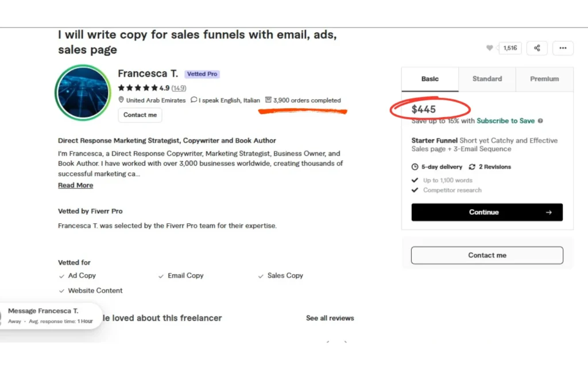Click Francesca T.'s profile picture

tap(83, 92)
